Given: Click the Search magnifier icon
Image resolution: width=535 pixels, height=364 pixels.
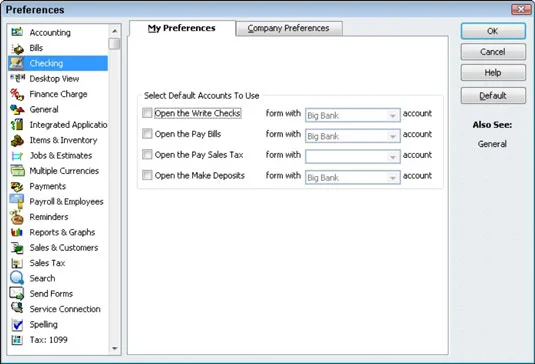Looking at the screenshot, I should coord(17,278).
